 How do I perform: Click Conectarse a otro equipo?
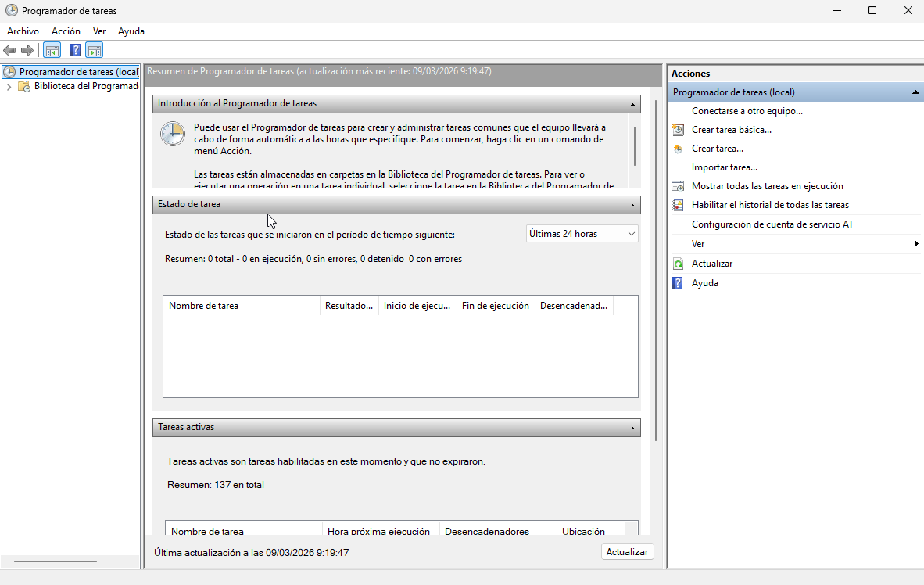point(747,111)
